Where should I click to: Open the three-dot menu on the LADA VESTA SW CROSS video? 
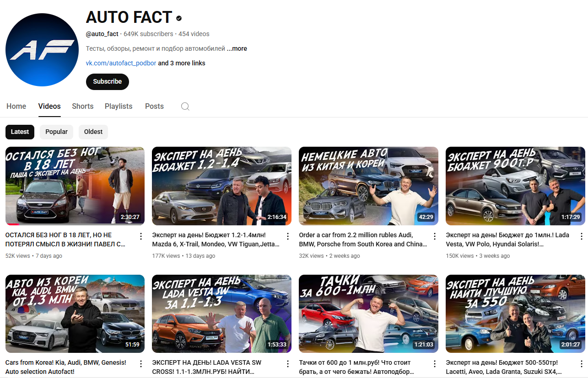click(287, 363)
